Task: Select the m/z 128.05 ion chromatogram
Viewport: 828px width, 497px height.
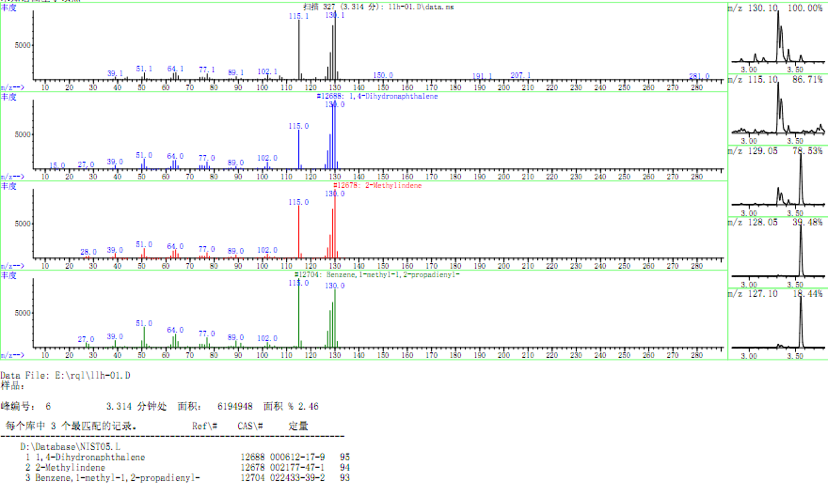Action: point(777,252)
